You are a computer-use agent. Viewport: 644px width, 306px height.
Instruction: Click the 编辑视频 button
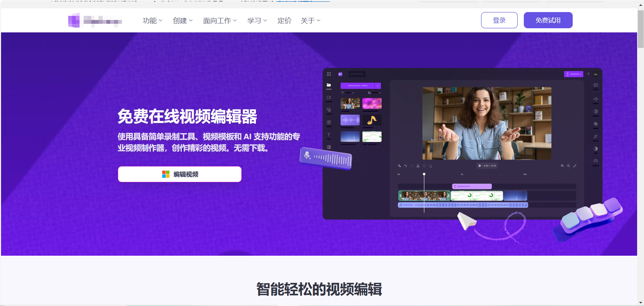click(180, 174)
